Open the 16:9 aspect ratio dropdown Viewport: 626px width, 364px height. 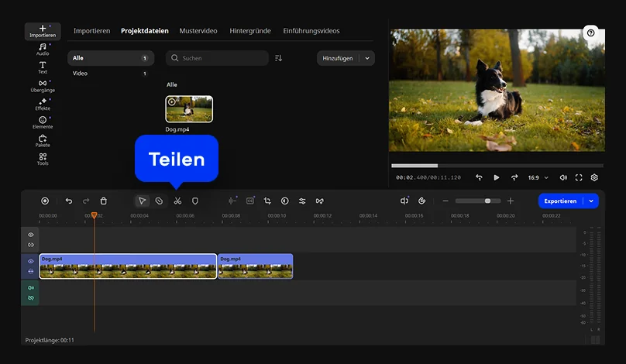coord(537,177)
